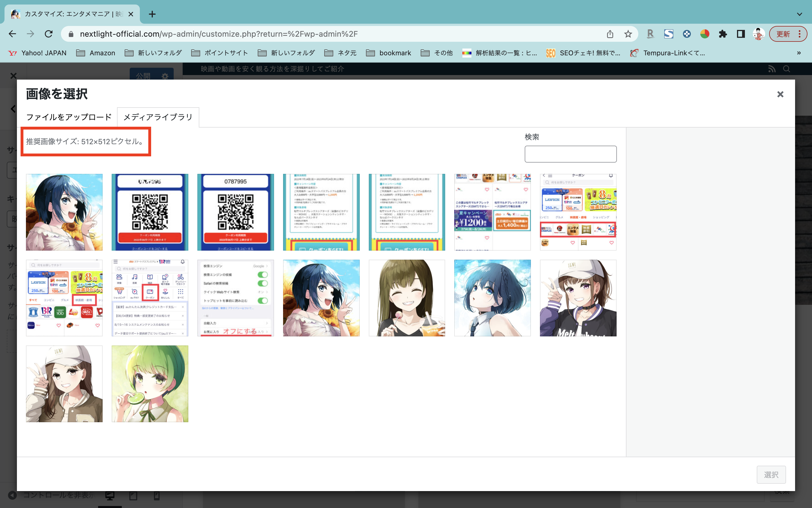Viewport: 812px width, 508px height.
Task: Show more bookmarks overflow chevron
Action: tap(799, 53)
